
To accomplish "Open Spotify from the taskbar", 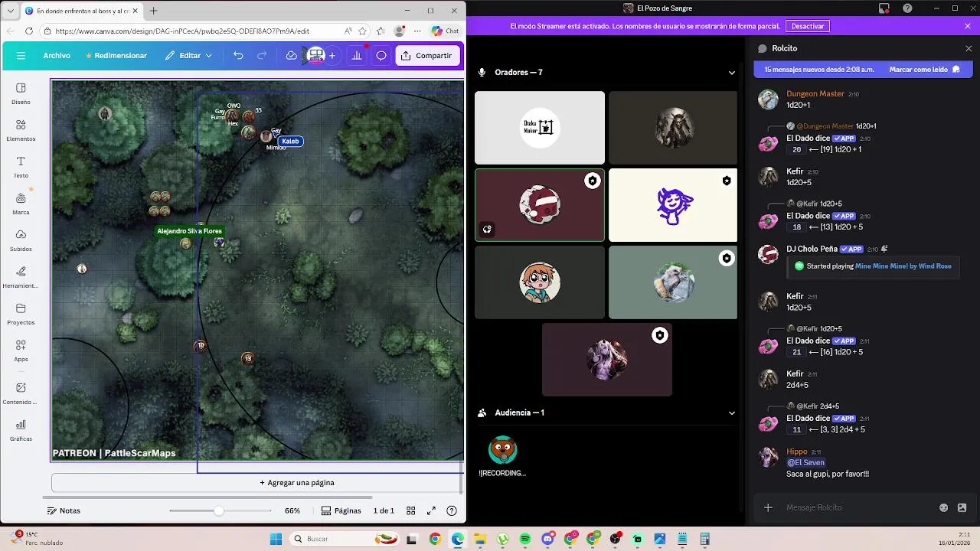I will point(525,539).
